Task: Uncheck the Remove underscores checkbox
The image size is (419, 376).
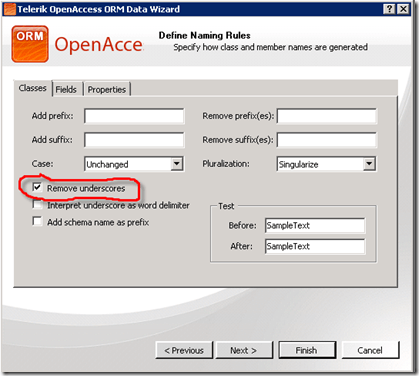Action: point(37,187)
